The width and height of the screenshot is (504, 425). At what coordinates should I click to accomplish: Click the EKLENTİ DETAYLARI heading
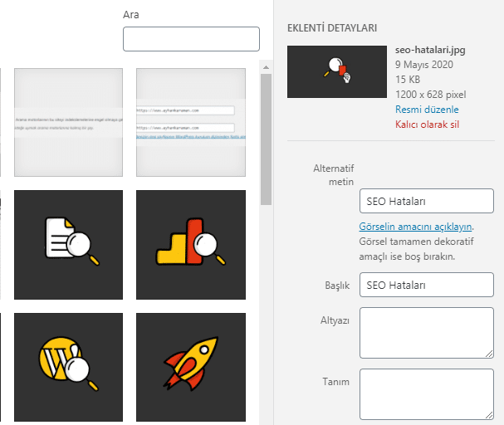(x=332, y=28)
